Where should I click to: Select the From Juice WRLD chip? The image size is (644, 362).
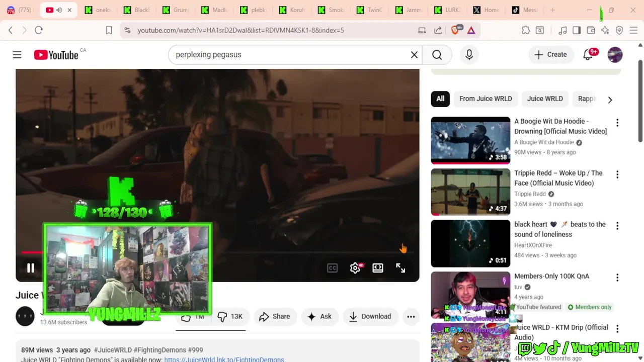[486, 99]
